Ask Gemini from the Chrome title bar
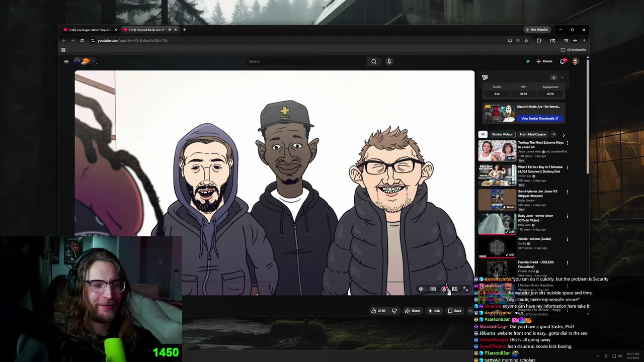The width and height of the screenshot is (644, 362). pyautogui.click(x=536, y=30)
